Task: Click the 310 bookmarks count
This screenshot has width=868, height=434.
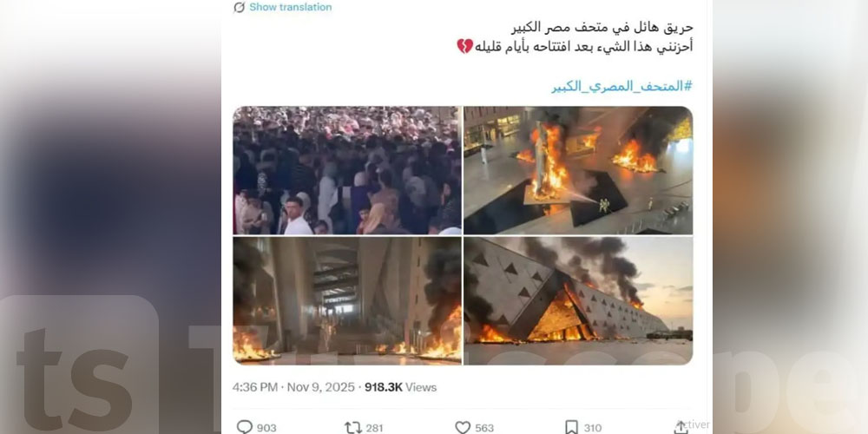Action: click(x=592, y=428)
